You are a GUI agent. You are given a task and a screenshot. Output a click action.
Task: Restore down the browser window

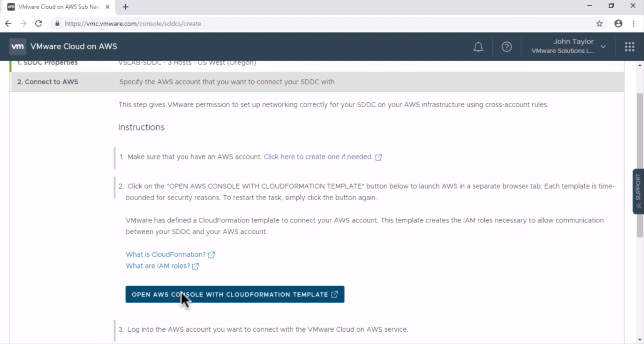tap(611, 6)
